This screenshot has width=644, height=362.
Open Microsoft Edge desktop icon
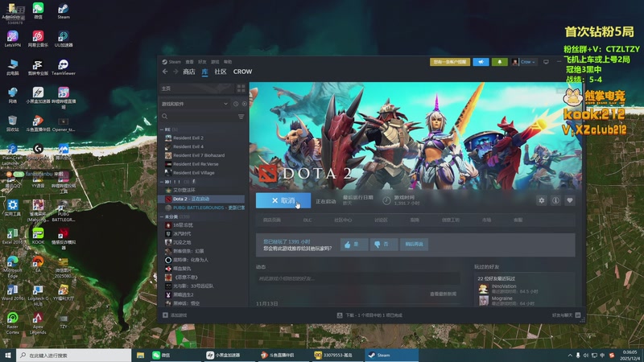(13, 266)
